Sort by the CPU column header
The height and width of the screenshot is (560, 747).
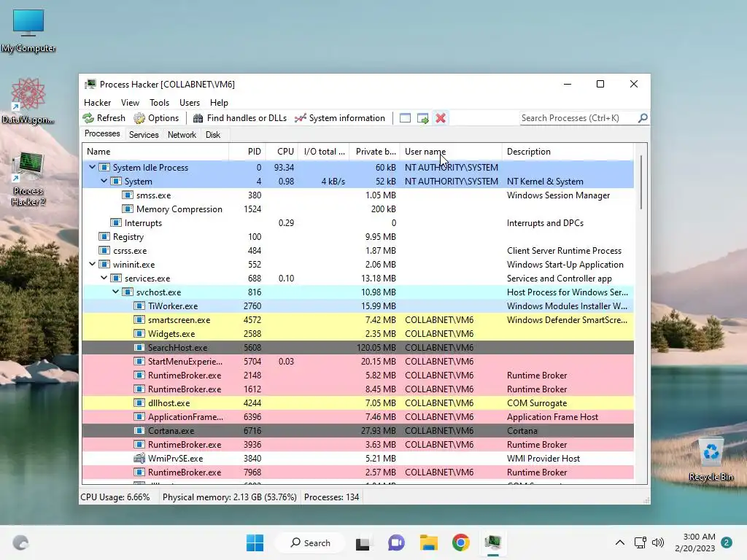tap(282, 152)
